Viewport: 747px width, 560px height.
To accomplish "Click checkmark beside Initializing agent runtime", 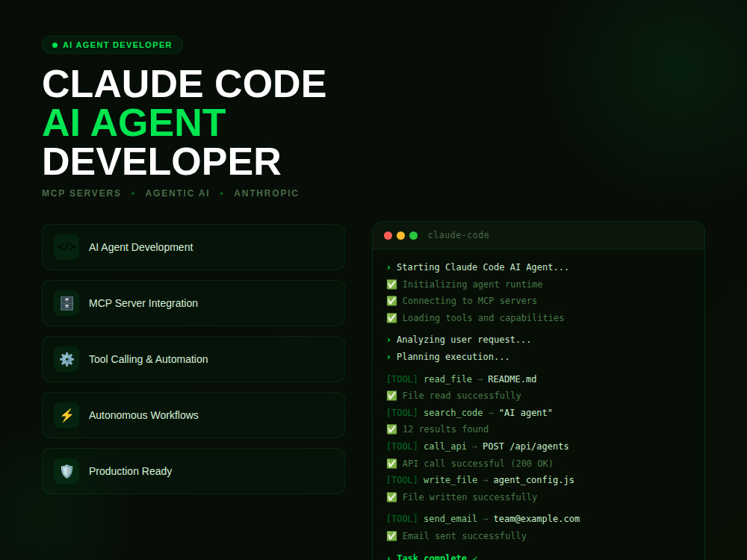I will pyautogui.click(x=391, y=284).
